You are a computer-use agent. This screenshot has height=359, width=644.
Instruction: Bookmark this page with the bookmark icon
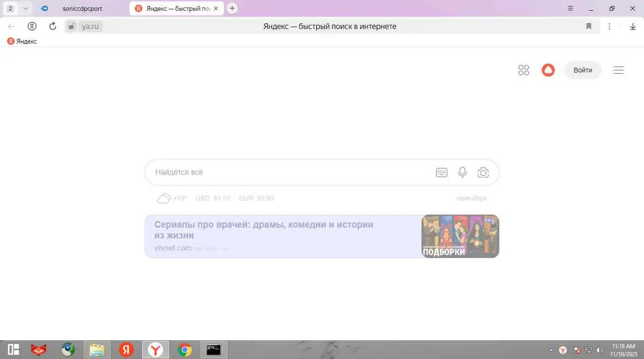pyautogui.click(x=589, y=26)
